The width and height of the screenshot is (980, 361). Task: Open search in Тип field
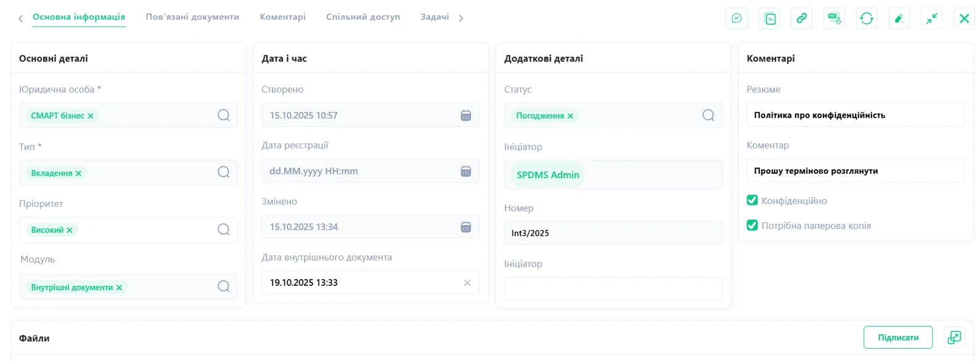tap(224, 172)
